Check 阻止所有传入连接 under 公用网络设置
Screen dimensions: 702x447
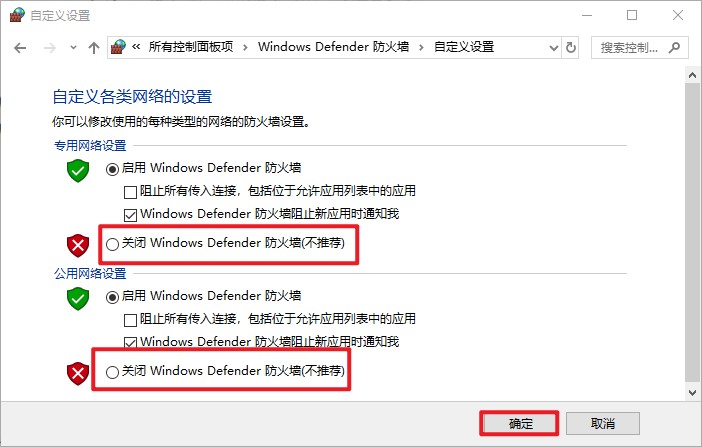coord(130,320)
